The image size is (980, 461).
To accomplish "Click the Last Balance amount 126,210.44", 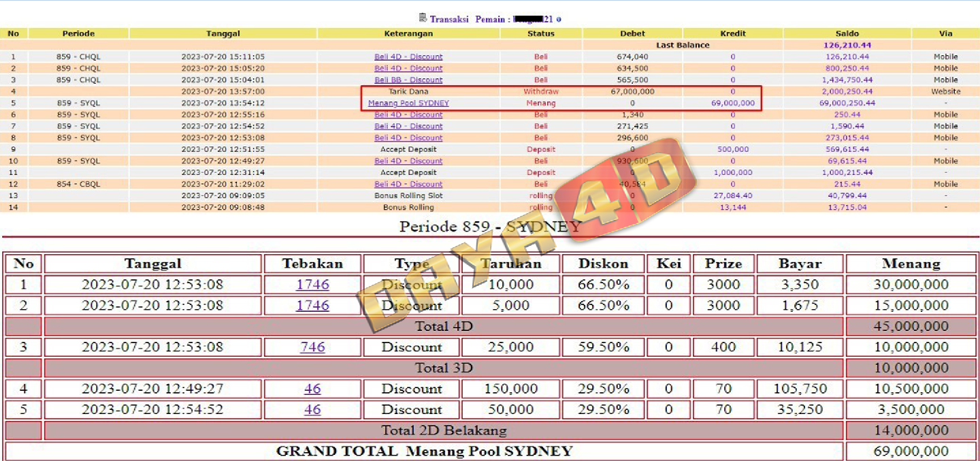I will (847, 46).
